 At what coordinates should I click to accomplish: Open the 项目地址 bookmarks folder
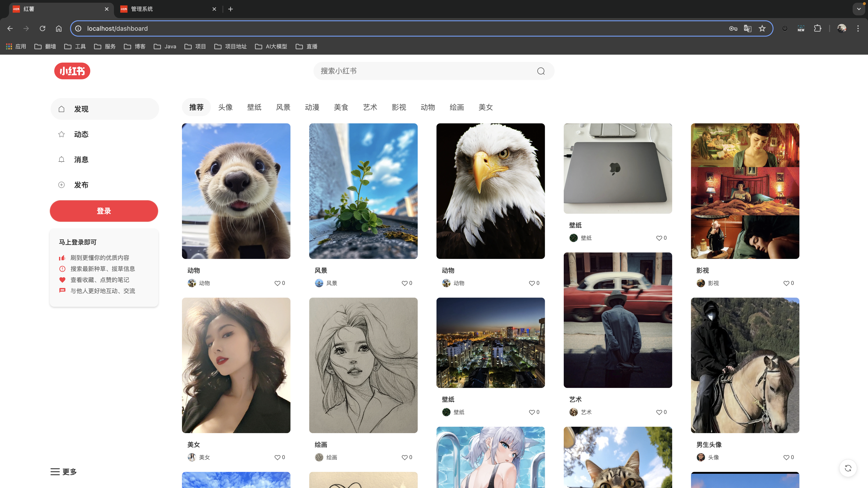coord(231,47)
